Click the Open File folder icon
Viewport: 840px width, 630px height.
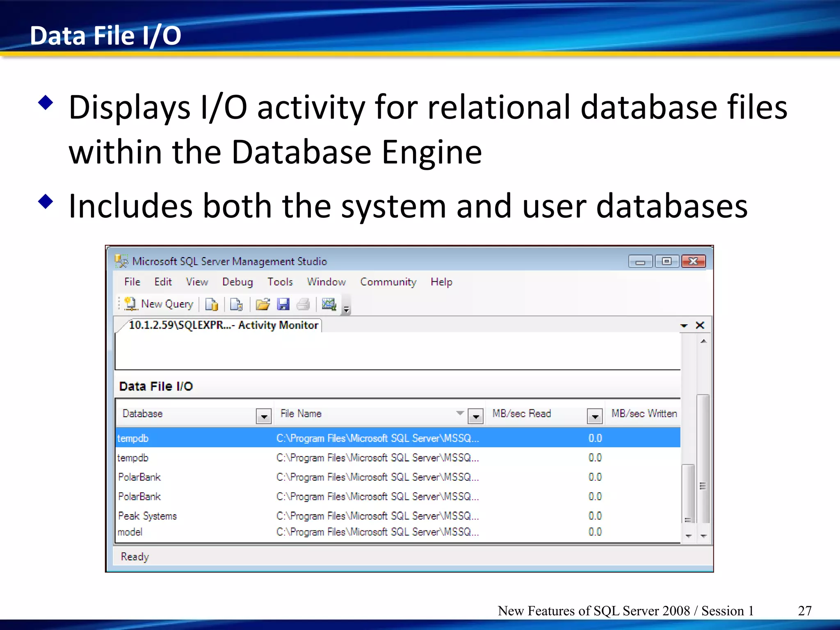262,304
